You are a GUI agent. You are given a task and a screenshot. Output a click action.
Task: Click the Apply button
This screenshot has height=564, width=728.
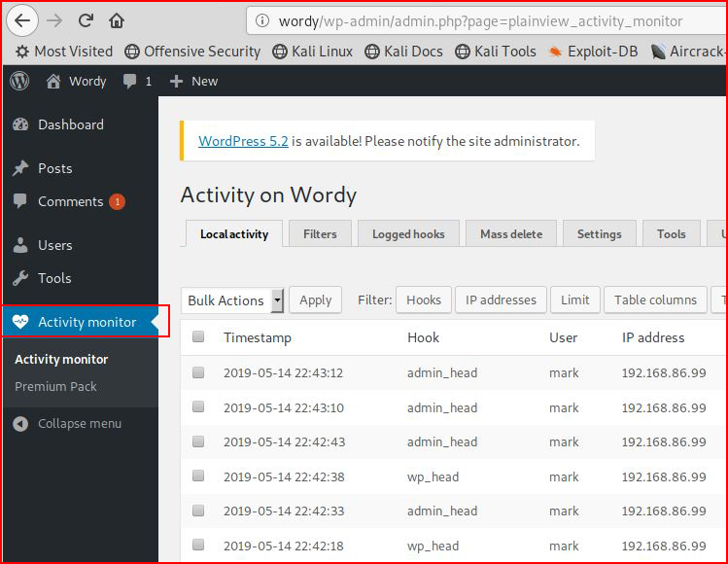[316, 300]
